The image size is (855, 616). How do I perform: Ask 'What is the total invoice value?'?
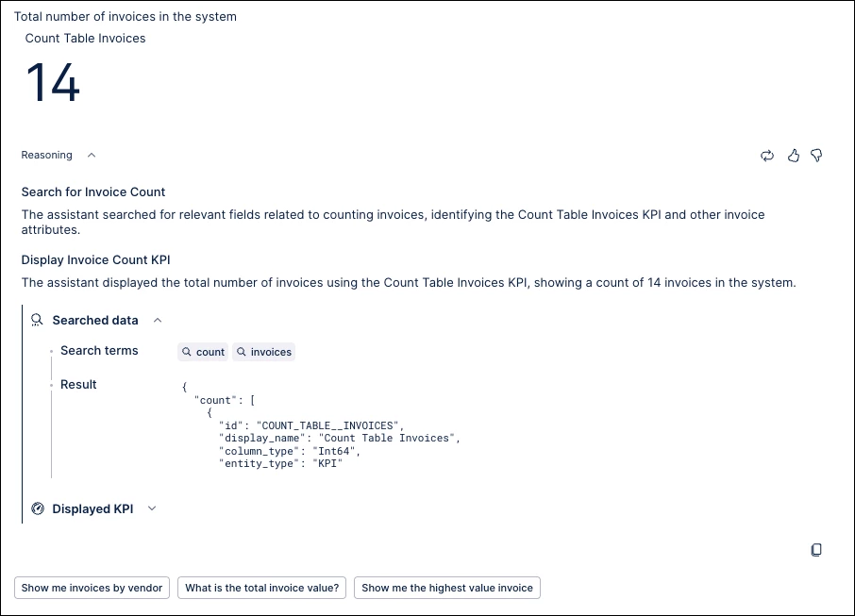point(261,588)
